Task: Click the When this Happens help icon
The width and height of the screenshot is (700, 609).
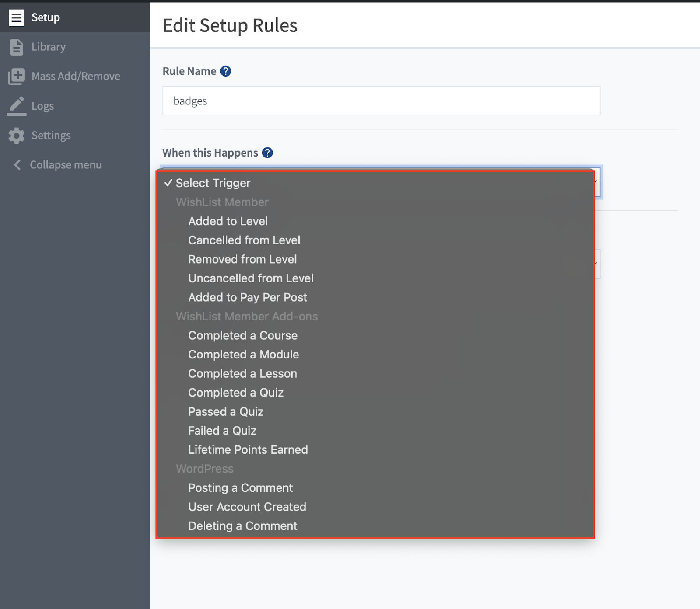Action: tap(267, 153)
